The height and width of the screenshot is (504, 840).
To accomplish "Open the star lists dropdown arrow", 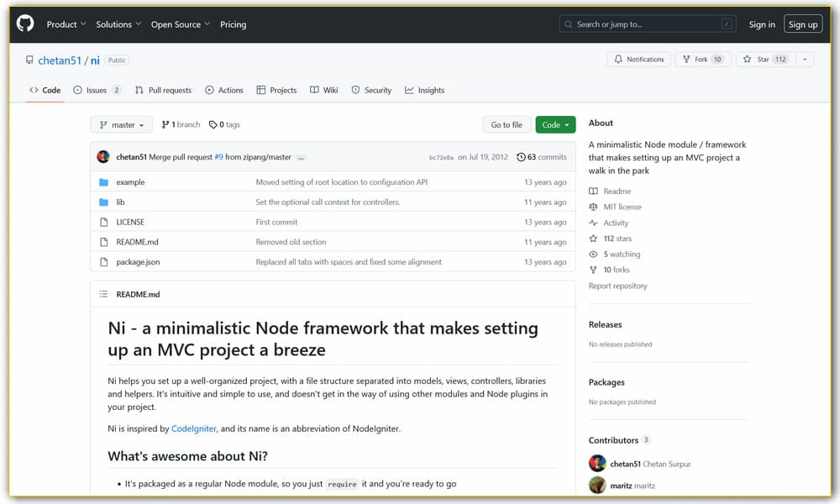I will pyautogui.click(x=805, y=60).
